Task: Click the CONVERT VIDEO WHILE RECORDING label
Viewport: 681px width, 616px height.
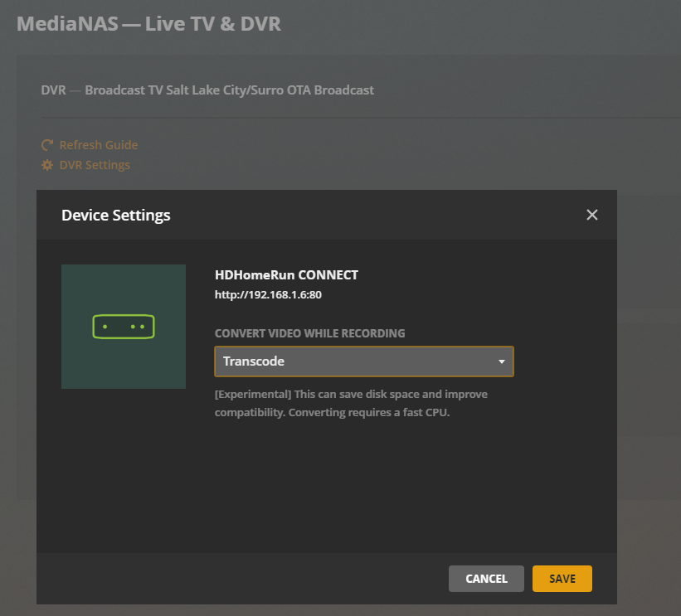Action: [309, 333]
